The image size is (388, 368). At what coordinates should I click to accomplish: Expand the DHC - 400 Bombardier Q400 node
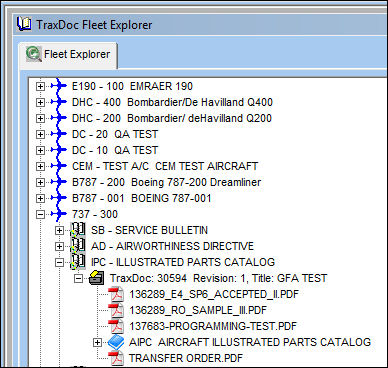pyautogui.click(x=40, y=102)
